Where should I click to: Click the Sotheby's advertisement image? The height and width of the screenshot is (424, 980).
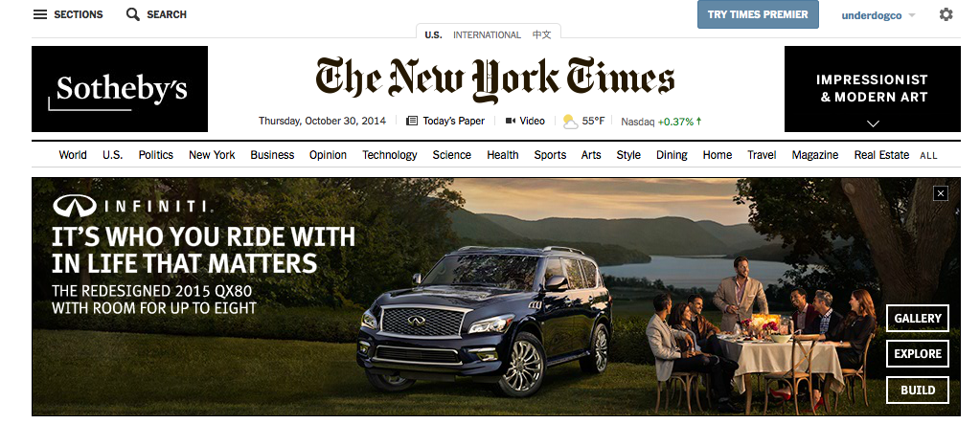pyautogui.click(x=120, y=89)
